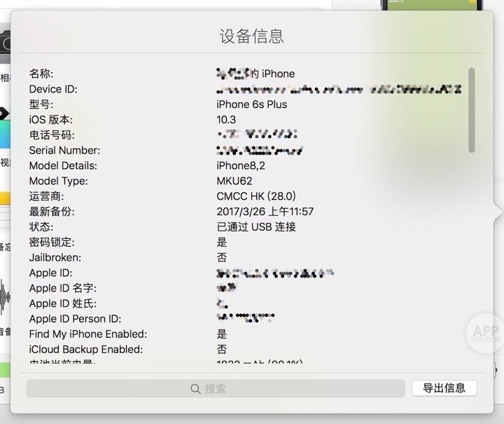Select the 已通过 USB 连接 status value

(256, 227)
